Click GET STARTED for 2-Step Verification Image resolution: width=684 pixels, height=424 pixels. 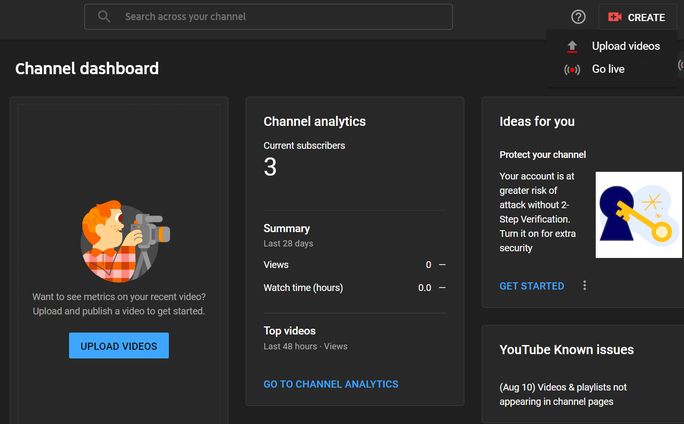pos(532,286)
